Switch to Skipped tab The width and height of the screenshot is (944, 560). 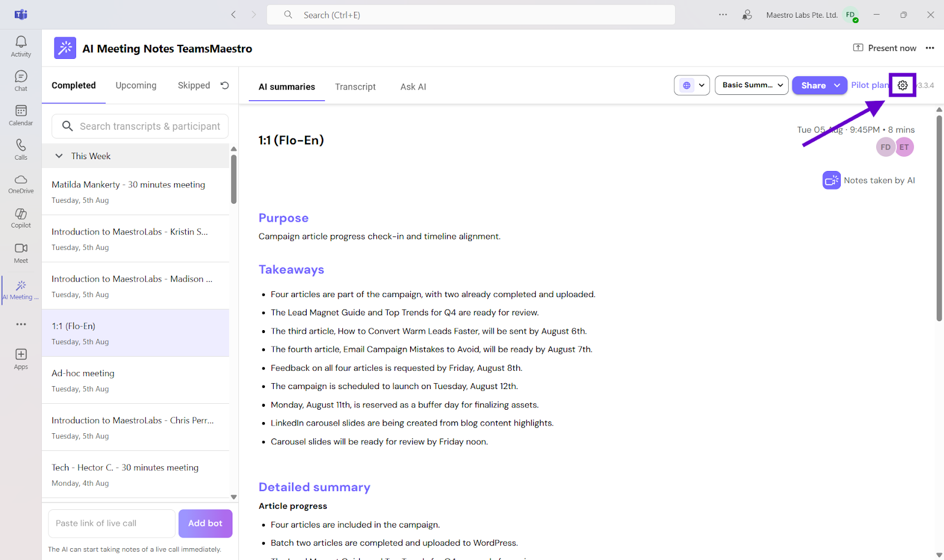point(194,85)
